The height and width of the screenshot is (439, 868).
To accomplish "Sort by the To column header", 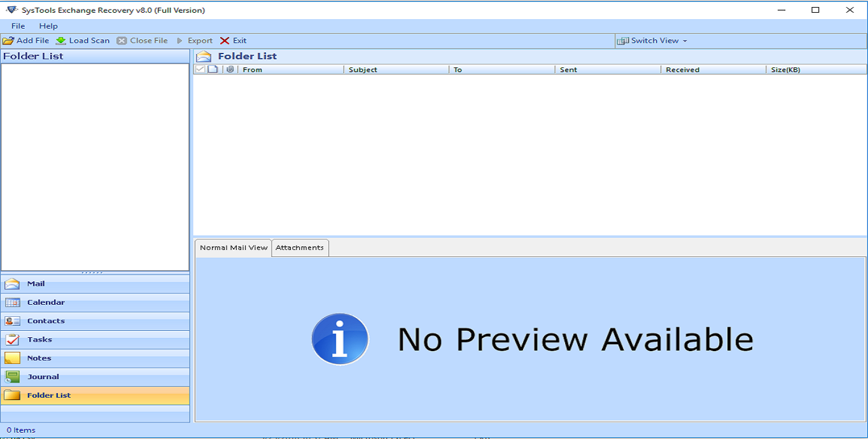I will [x=502, y=69].
